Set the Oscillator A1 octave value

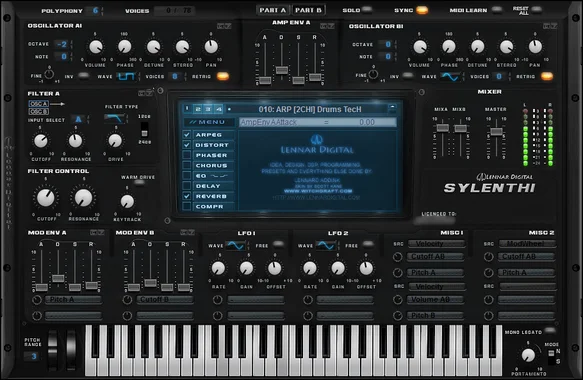62,44
